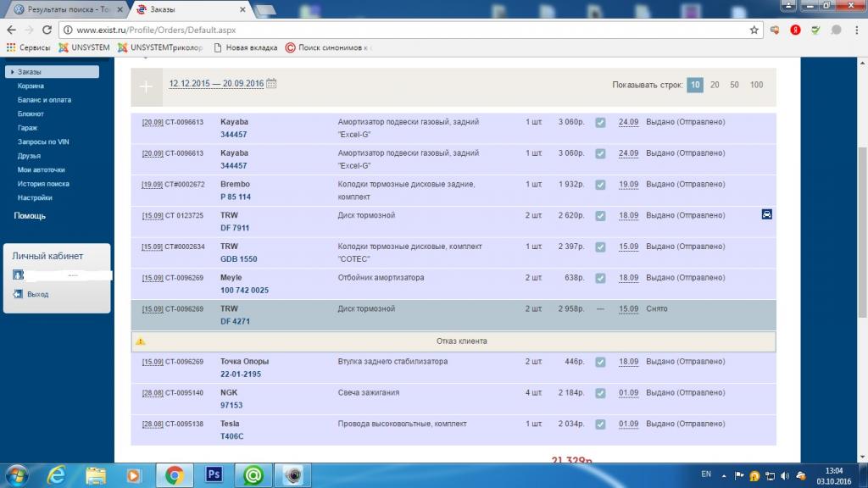Viewport: 868px width, 488px height.
Task: Open Mail.ru agent taskbar icon
Action: [x=253, y=475]
